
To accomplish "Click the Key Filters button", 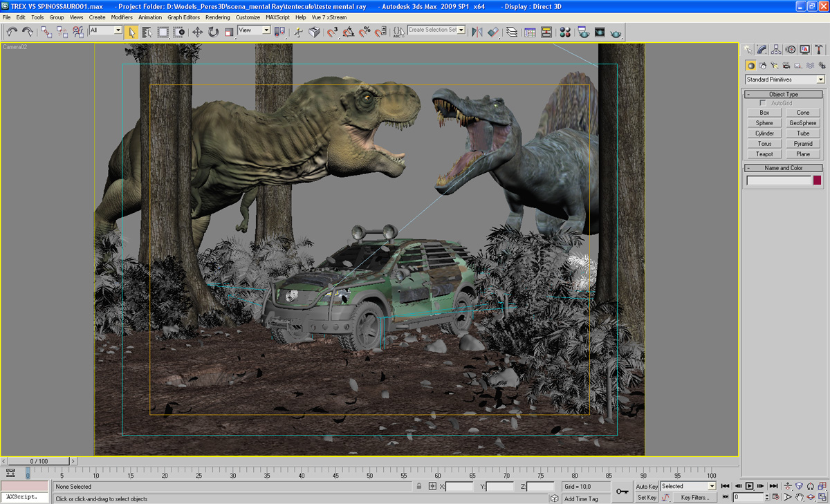I will [694, 498].
